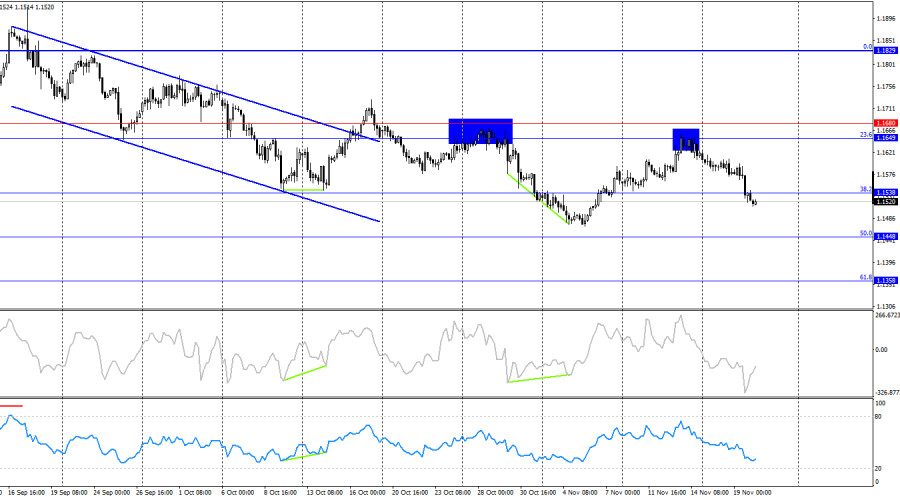Click the 13 Oct 08:00 time label

pos(324,493)
